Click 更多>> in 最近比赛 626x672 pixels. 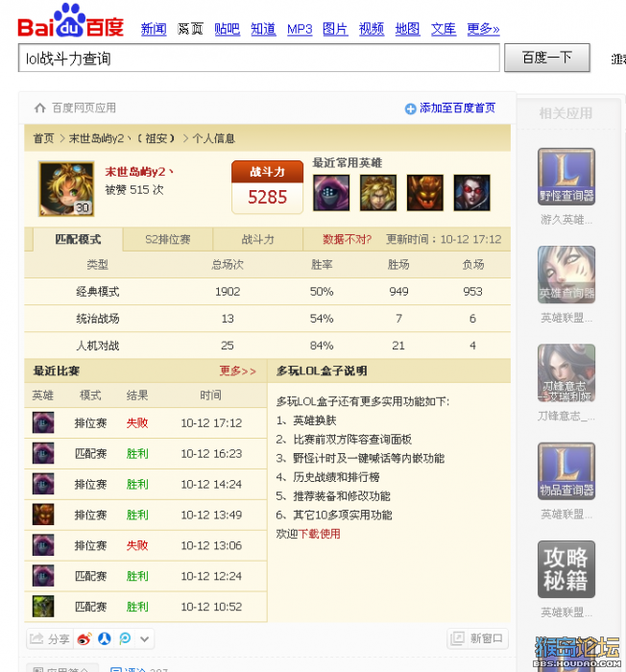pos(238,371)
